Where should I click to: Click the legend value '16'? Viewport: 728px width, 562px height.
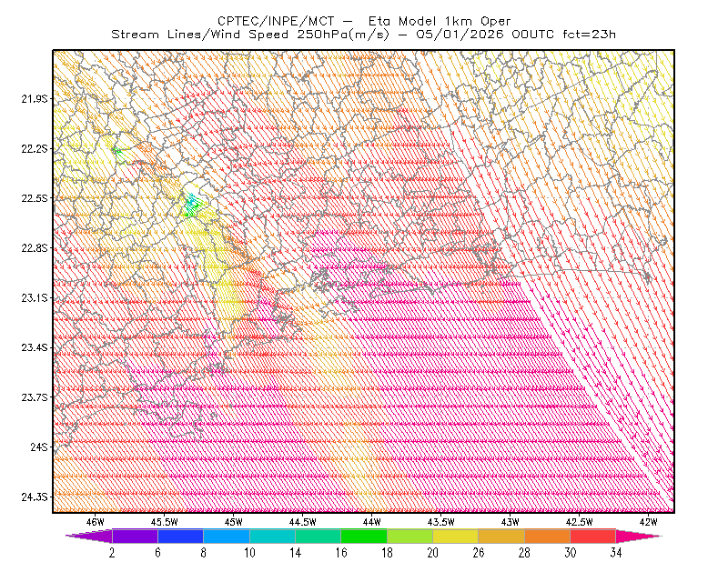[x=341, y=553]
